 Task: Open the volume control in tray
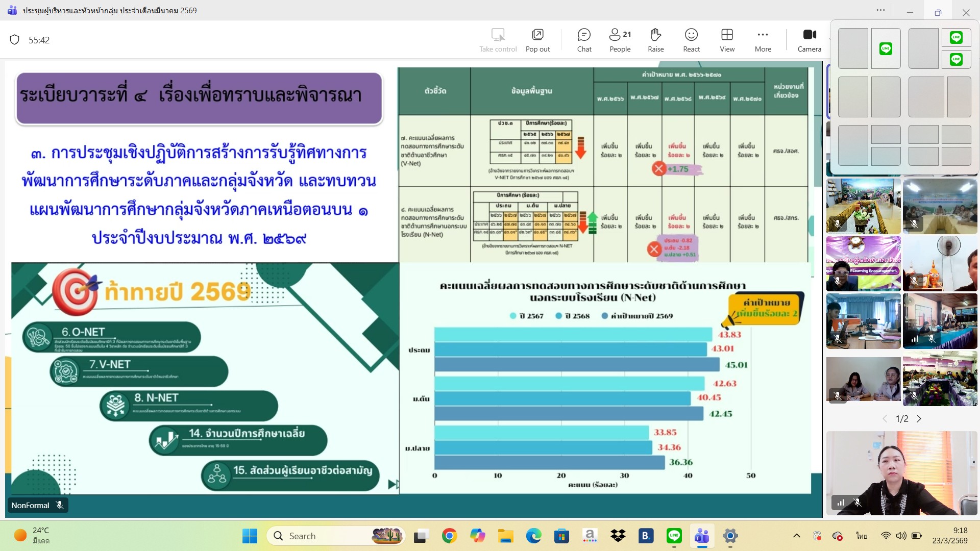(x=901, y=536)
